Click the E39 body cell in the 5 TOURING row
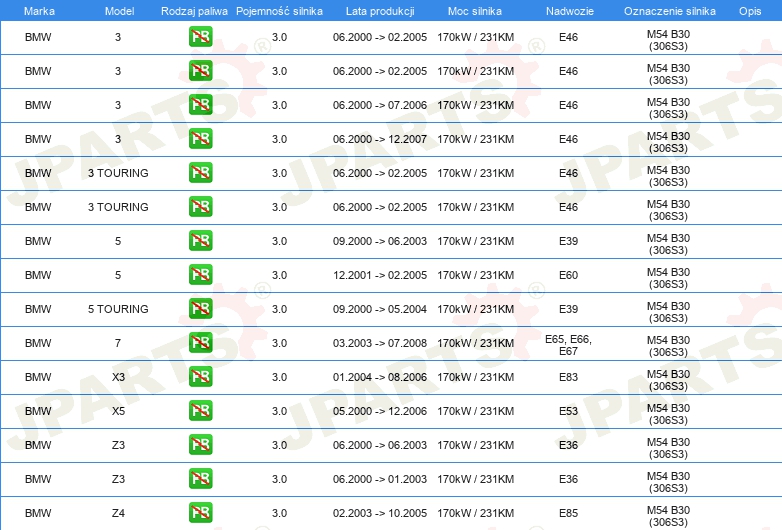This screenshot has height=530, width=782. 568,309
